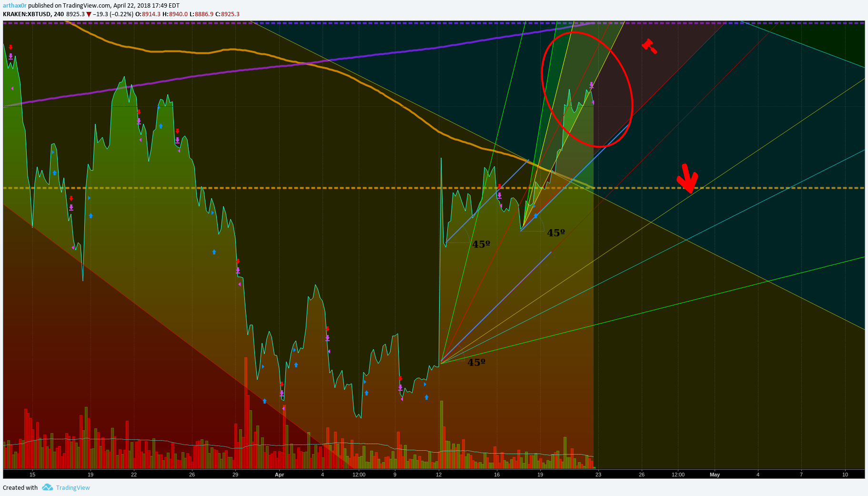Click the open value O:8914.3
The height and width of the screenshot is (496, 868).
[x=148, y=14]
